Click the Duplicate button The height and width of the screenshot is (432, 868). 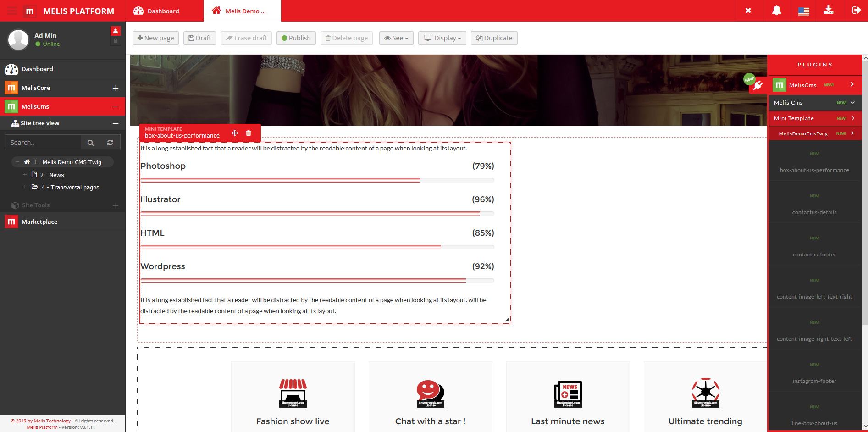click(494, 38)
